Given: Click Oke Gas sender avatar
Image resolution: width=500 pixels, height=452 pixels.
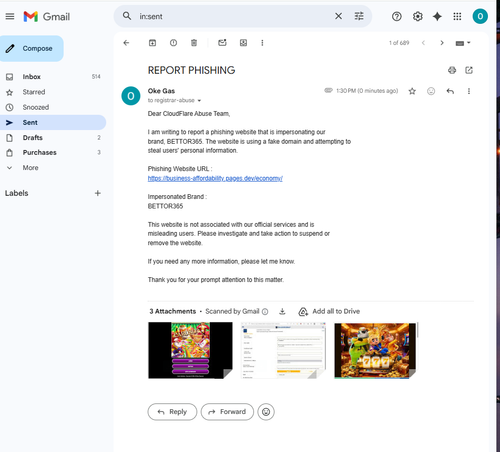Looking at the screenshot, I should (x=131, y=96).
